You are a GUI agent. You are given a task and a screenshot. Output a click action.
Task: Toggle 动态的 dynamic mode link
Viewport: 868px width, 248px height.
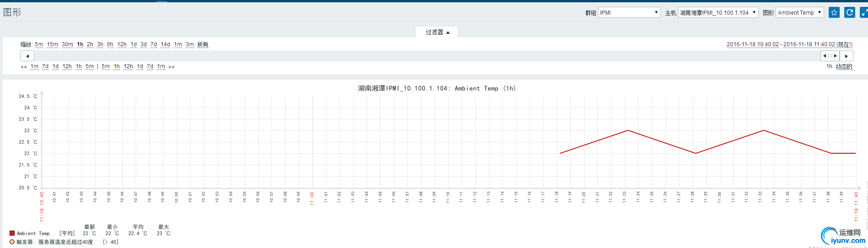pos(844,67)
